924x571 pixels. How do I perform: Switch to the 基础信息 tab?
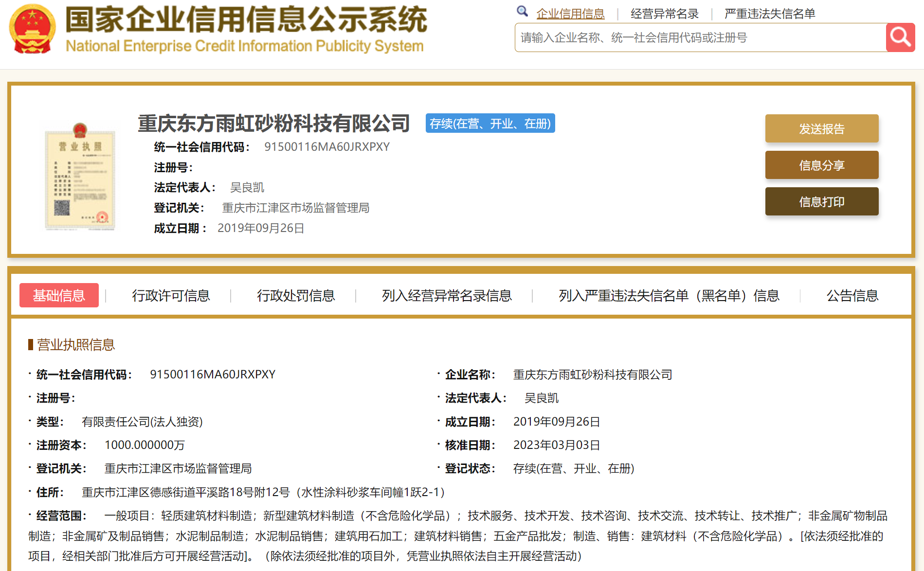[59, 295]
